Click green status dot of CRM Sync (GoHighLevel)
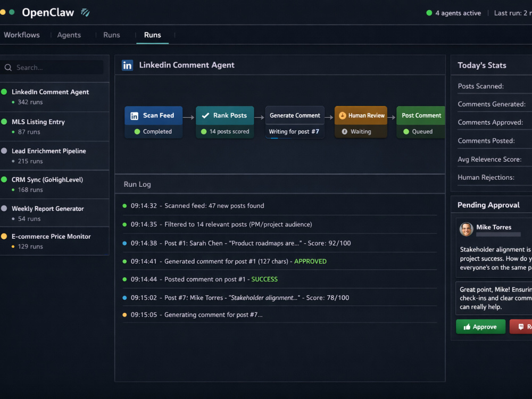 [4, 179]
